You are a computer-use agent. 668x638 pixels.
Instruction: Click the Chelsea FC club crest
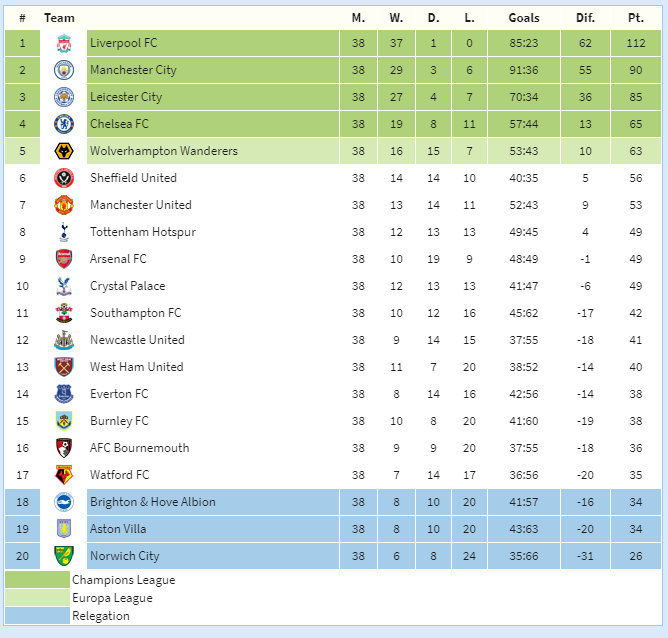[x=64, y=124]
